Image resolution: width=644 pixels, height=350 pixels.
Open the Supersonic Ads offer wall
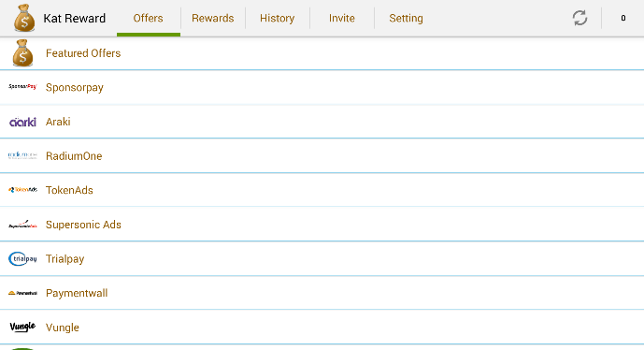[322, 225]
